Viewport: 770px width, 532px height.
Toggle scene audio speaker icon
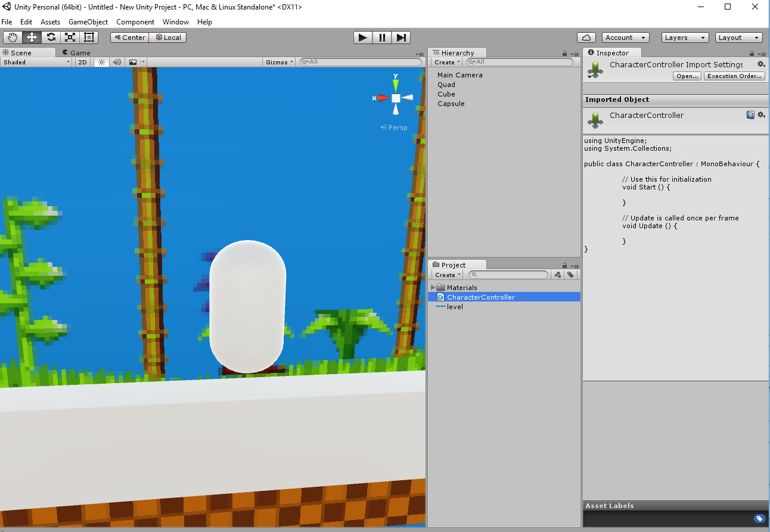pos(117,62)
